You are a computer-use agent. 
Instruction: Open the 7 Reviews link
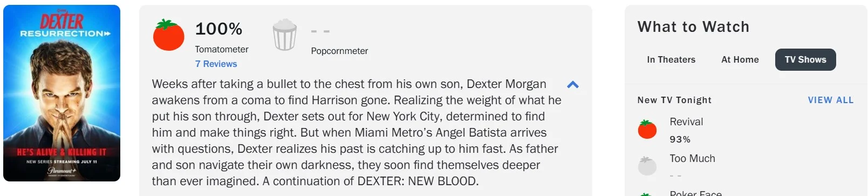(x=216, y=64)
